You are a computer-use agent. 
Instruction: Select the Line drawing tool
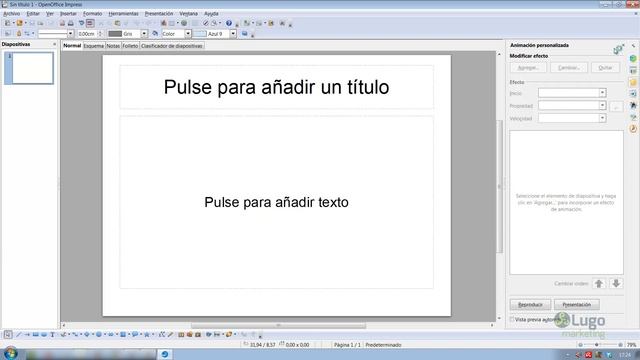[x=18, y=335]
